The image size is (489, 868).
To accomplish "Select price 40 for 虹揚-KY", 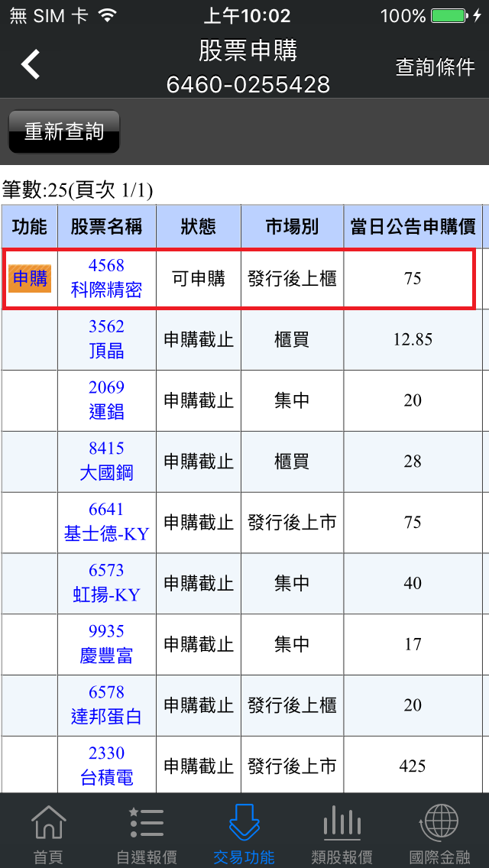I will [x=413, y=583].
